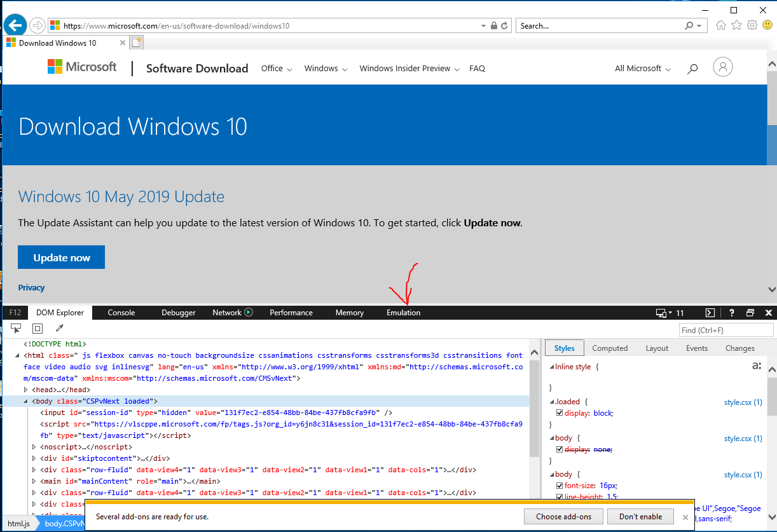Click the Update now button
The image size is (777, 532).
pos(61,257)
